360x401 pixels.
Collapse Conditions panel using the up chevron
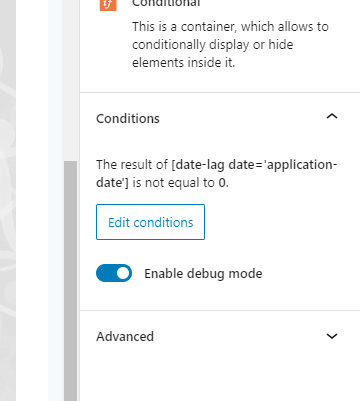pyautogui.click(x=332, y=116)
